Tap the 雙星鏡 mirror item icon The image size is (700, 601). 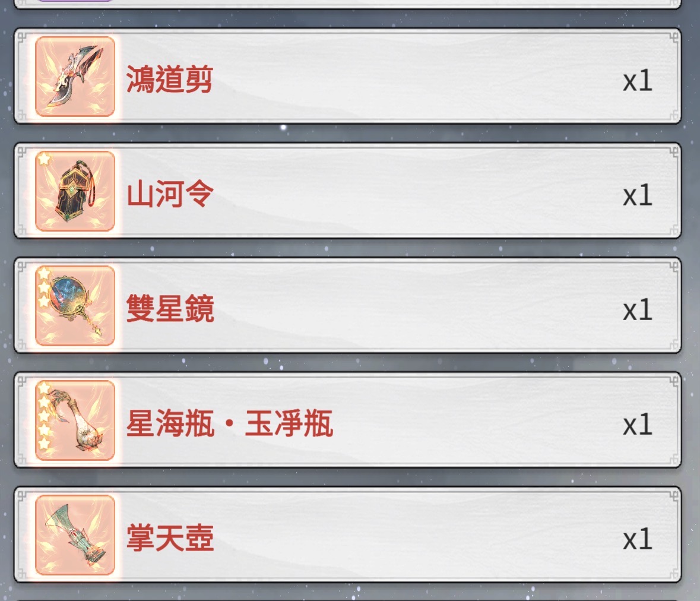(75, 306)
